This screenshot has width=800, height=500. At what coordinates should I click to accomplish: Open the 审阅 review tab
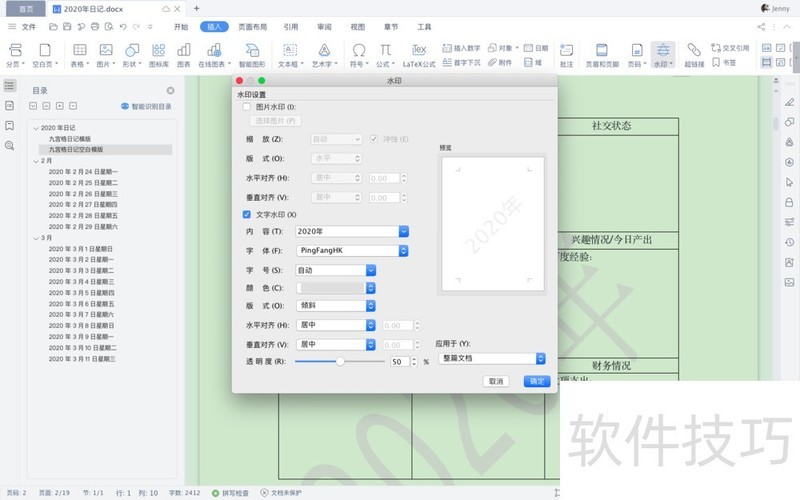pyautogui.click(x=324, y=27)
